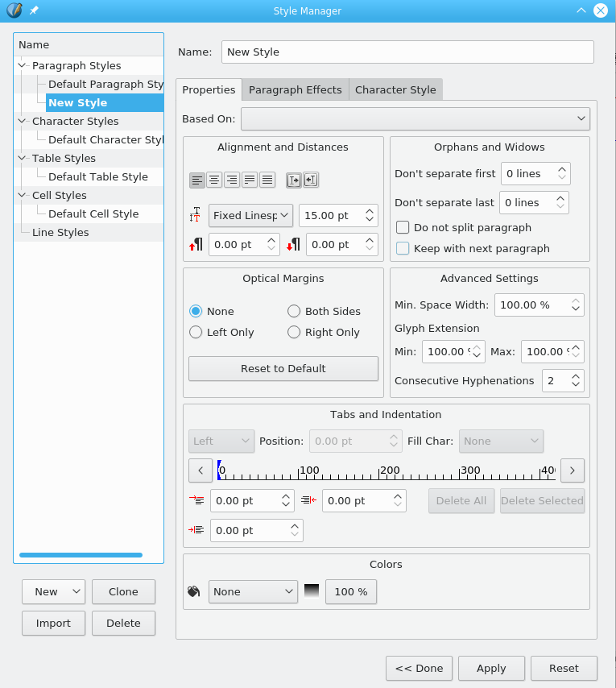
Task: Open the Fixed Linespacing dropdown
Action: (x=250, y=215)
